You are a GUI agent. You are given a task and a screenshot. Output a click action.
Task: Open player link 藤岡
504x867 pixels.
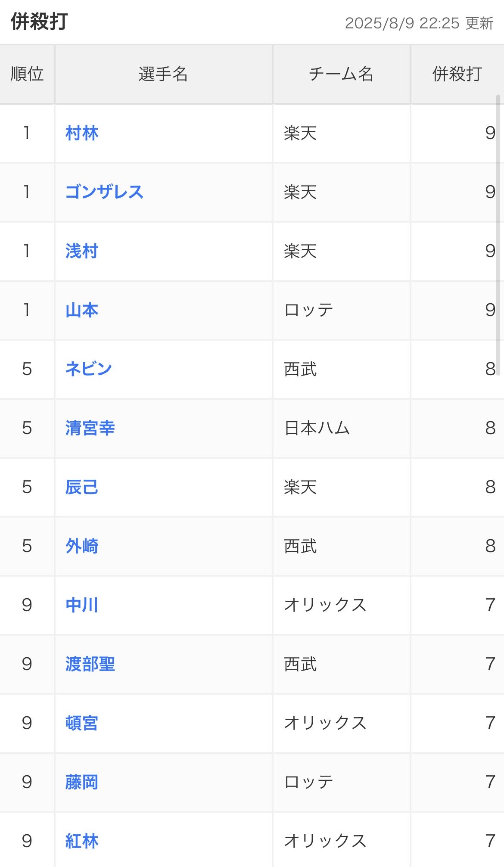click(82, 782)
